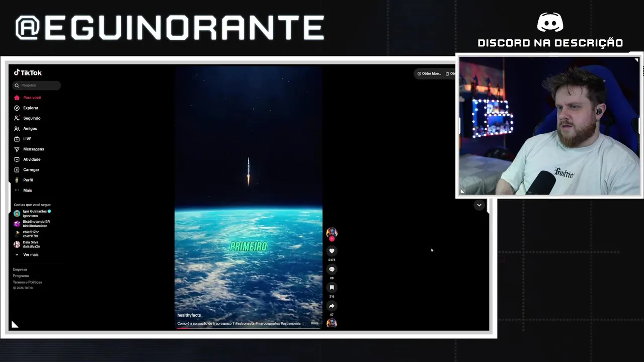
Task: Open the video author's avatar
Action: pyautogui.click(x=332, y=232)
